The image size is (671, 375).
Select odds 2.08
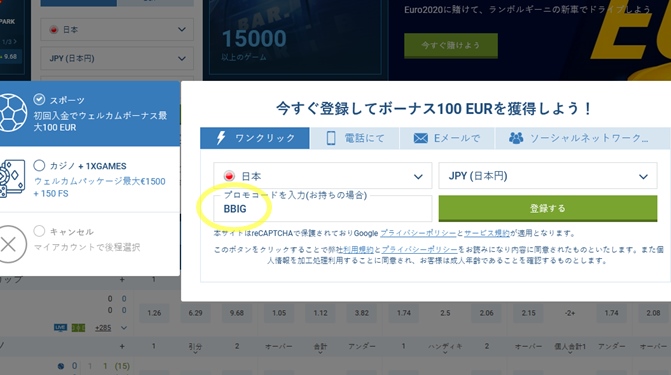click(653, 313)
